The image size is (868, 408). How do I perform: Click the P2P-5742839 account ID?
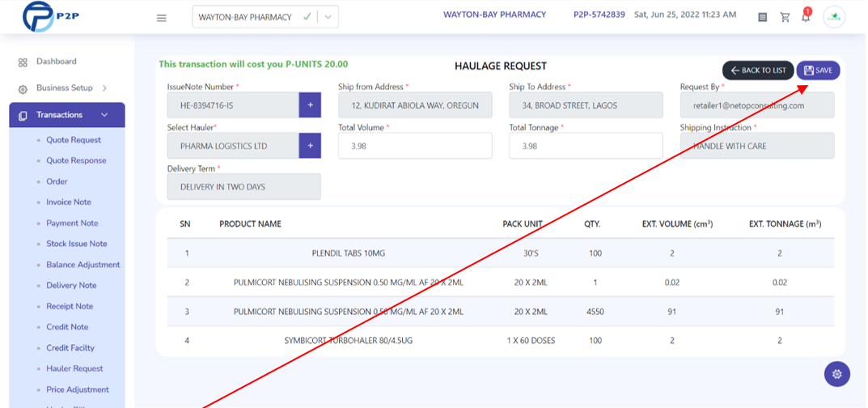point(599,15)
